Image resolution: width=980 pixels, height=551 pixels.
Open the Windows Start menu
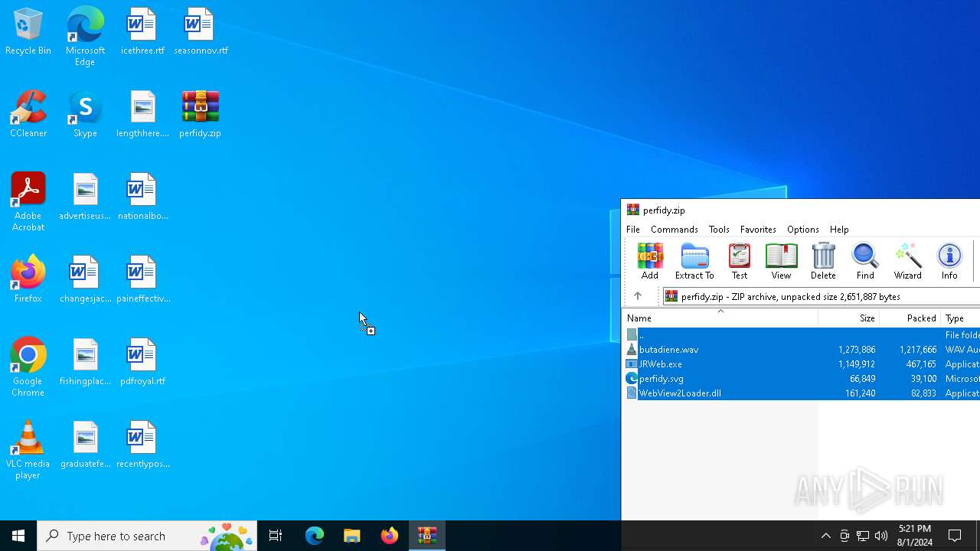point(18,536)
